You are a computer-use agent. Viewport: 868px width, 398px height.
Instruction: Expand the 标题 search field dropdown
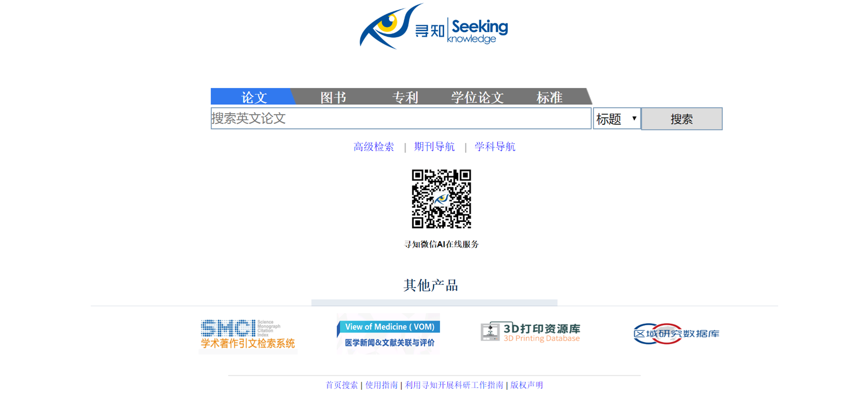coord(617,119)
